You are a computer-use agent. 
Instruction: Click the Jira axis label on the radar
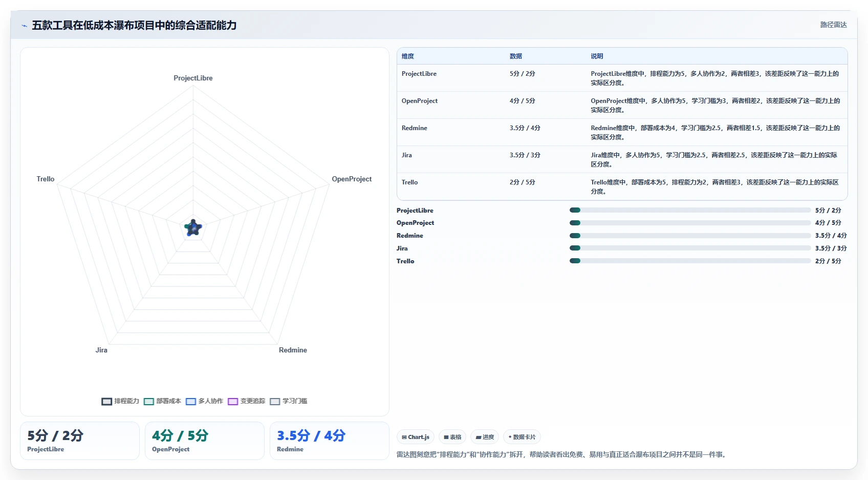[x=101, y=350]
